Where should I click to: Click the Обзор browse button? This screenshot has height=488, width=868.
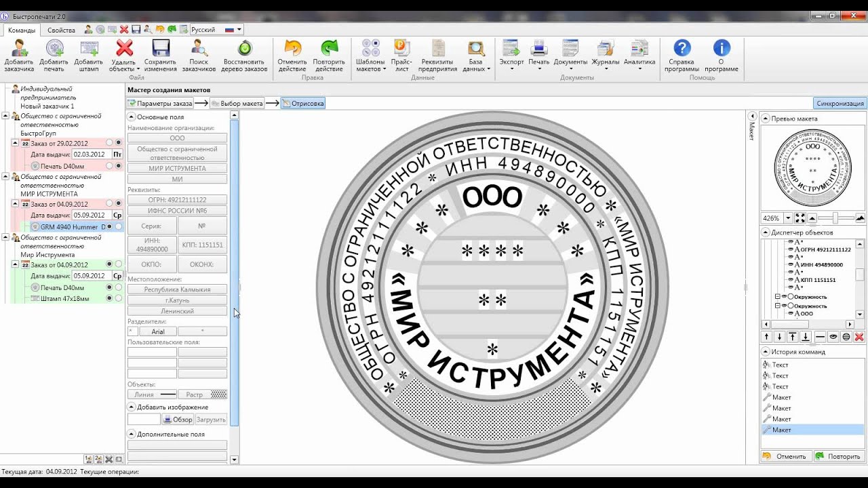[x=178, y=419]
